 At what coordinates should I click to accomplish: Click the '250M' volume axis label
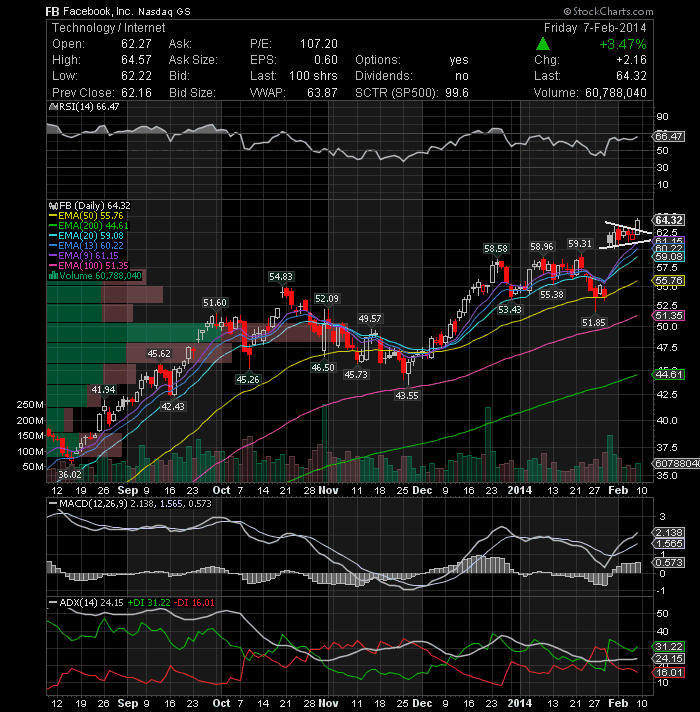(30, 404)
